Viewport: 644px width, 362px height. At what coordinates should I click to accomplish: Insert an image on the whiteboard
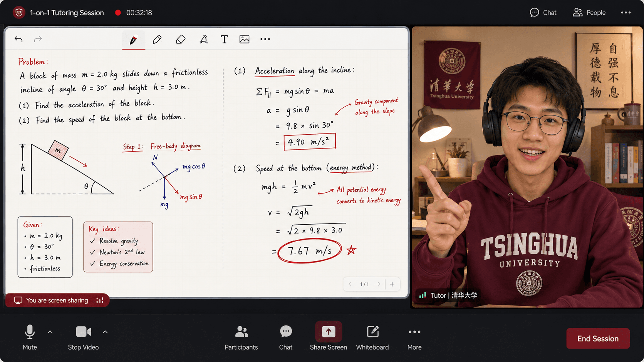click(244, 39)
